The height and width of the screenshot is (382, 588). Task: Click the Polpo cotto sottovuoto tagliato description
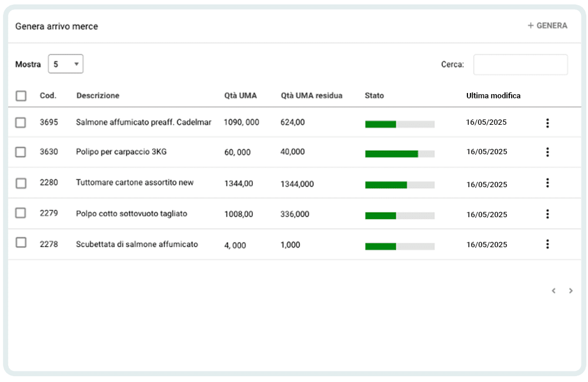tap(131, 214)
